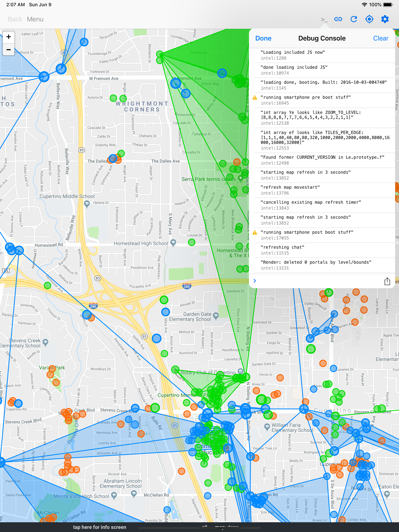
Task: Tap Cupertino Middle School marker
Action: click(x=87, y=204)
